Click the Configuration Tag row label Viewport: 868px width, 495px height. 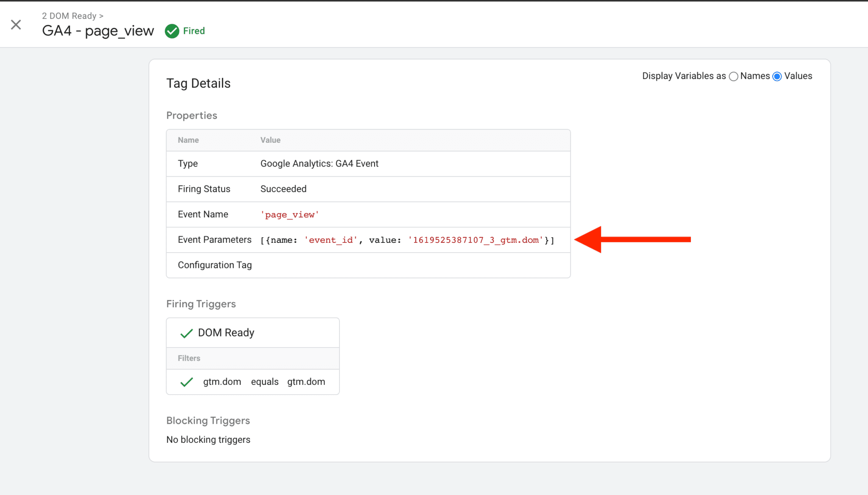coord(215,265)
